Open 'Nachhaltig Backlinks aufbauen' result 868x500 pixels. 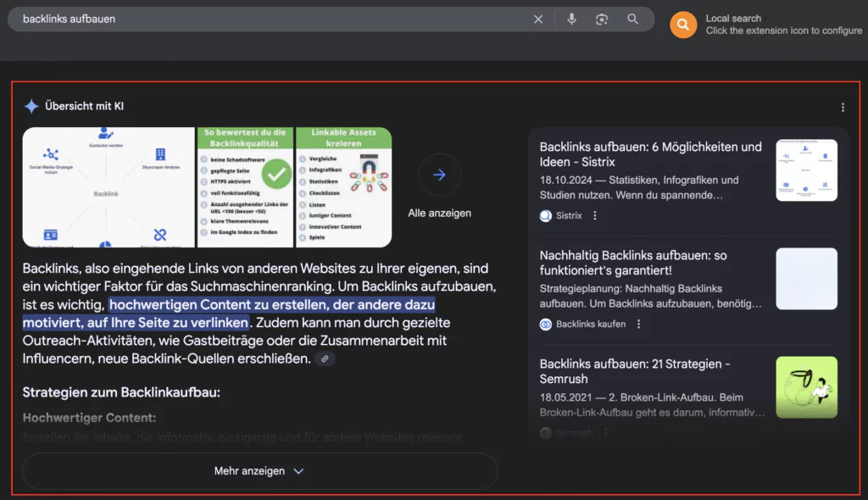[633, 263]
